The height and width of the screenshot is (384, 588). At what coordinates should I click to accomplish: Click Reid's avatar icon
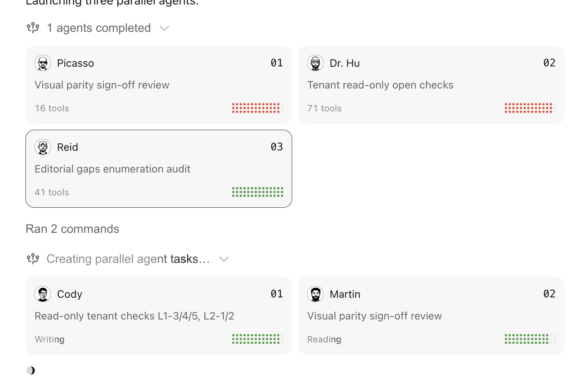click(x=43, y=147)
